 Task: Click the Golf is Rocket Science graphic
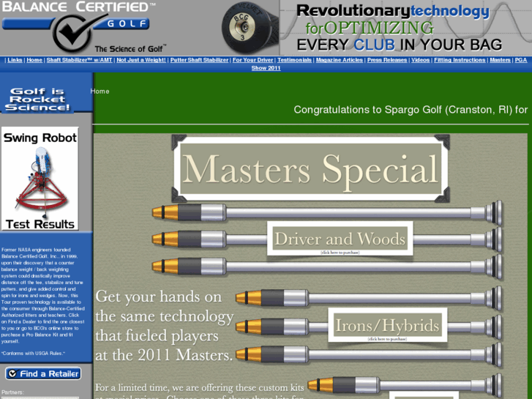coord(37,99)
